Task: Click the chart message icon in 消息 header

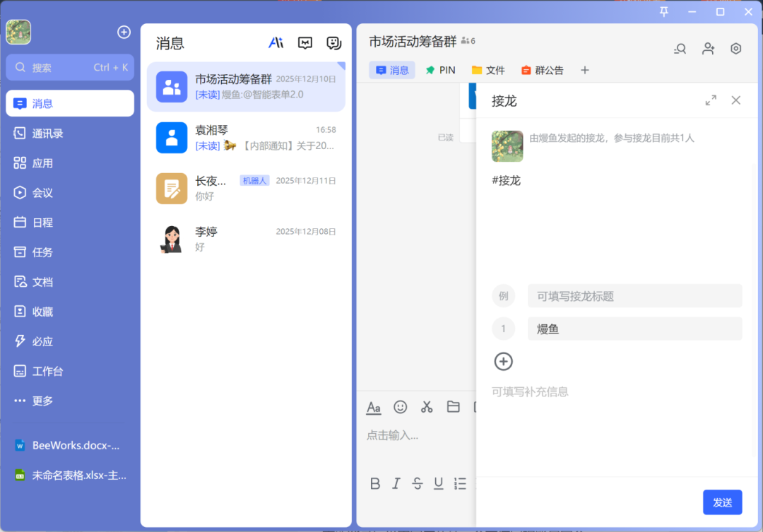Action: pyautogui.click(x=305, y=43)
